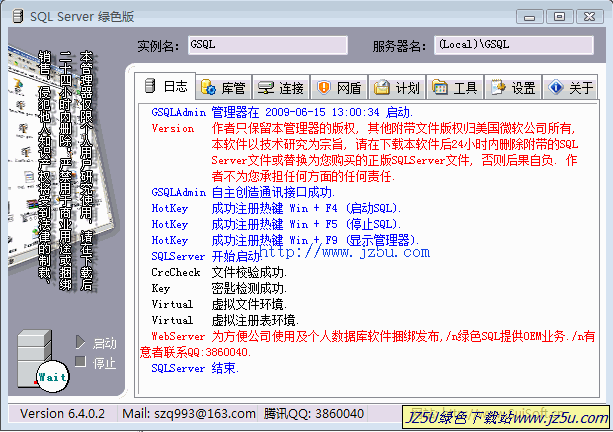The height and width of the screenshot is (432, 613).
Task: Open the 关于 about tab
Action: coord(570,88)
